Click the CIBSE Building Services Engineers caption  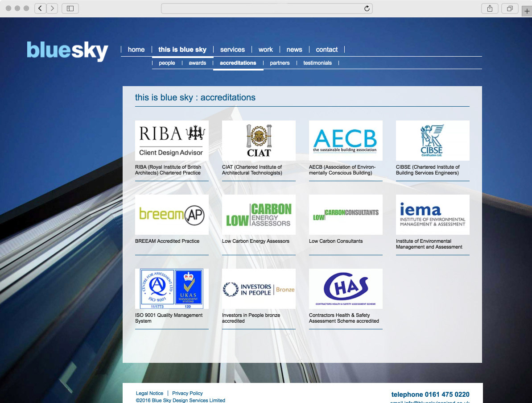(x=428, y=170)
